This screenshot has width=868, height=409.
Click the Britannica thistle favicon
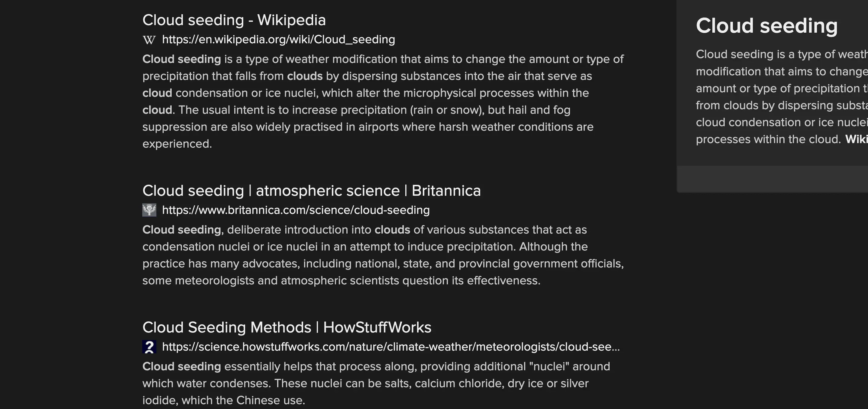pos(149,210)
